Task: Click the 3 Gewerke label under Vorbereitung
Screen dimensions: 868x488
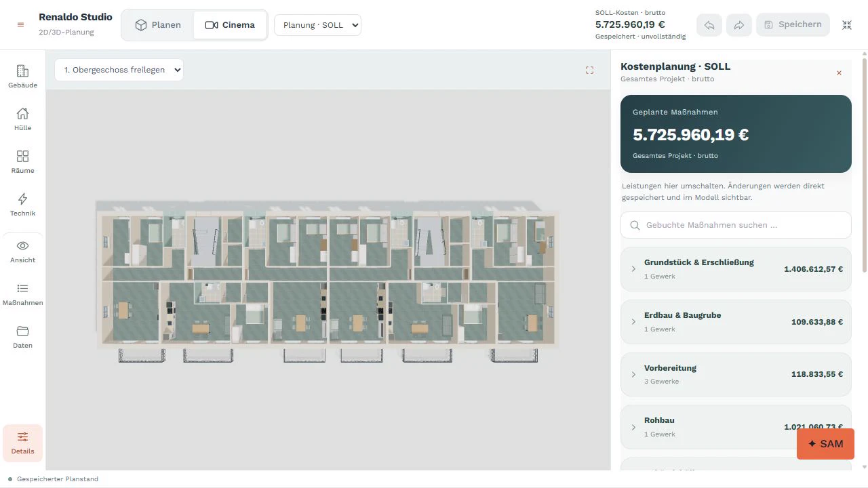Action: click(x=660, y=382)
